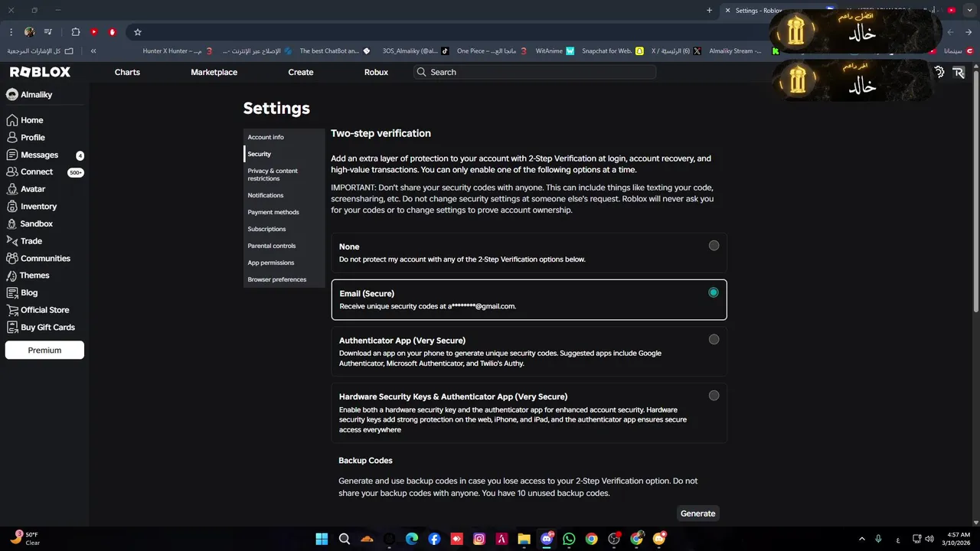The height and width of the screenshot is (551, 980).
Task: Open the Inventory icon in the sidebar
Action: pyautogui.click(x=11, y=207)
